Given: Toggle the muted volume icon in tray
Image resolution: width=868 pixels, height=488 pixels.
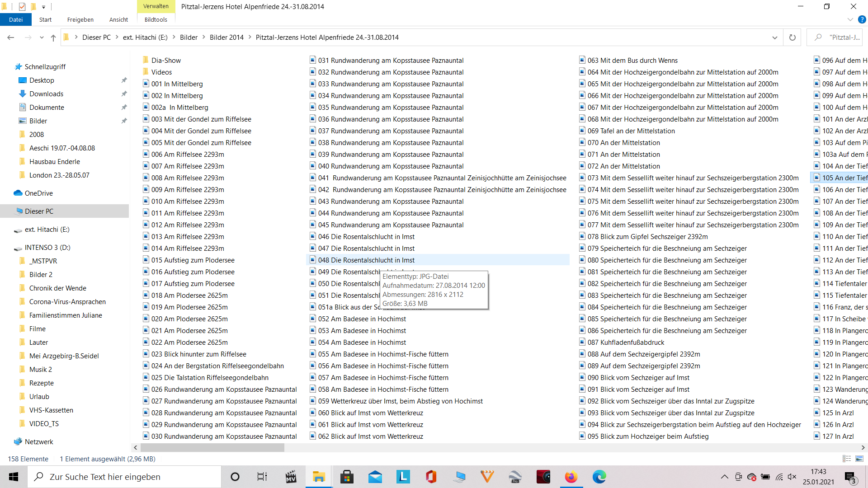Looking at the screenshot, I should (x=792, y=477).
